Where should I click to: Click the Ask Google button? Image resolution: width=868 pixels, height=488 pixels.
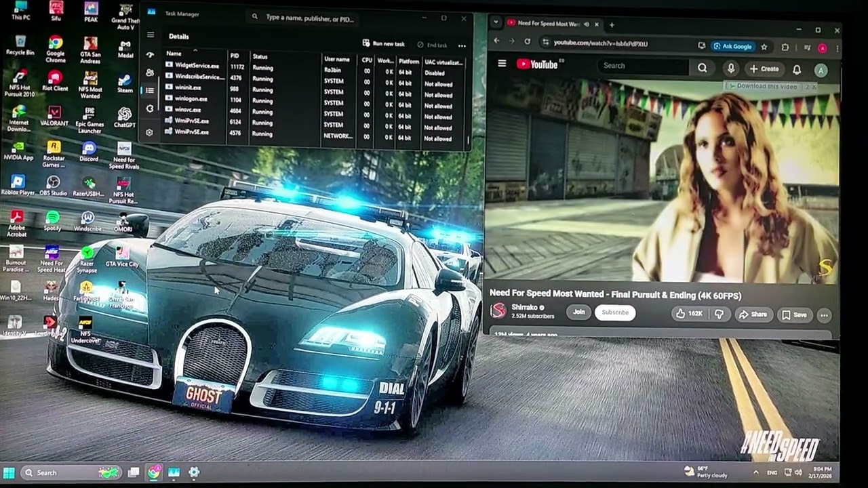[x=732, y=47]
